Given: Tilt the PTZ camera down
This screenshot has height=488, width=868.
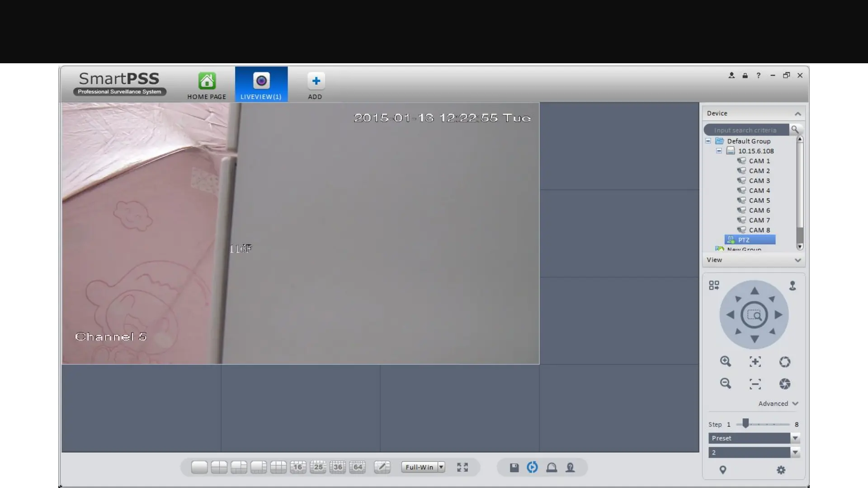Looking at the screenshot, I should [x=755, y=339].
